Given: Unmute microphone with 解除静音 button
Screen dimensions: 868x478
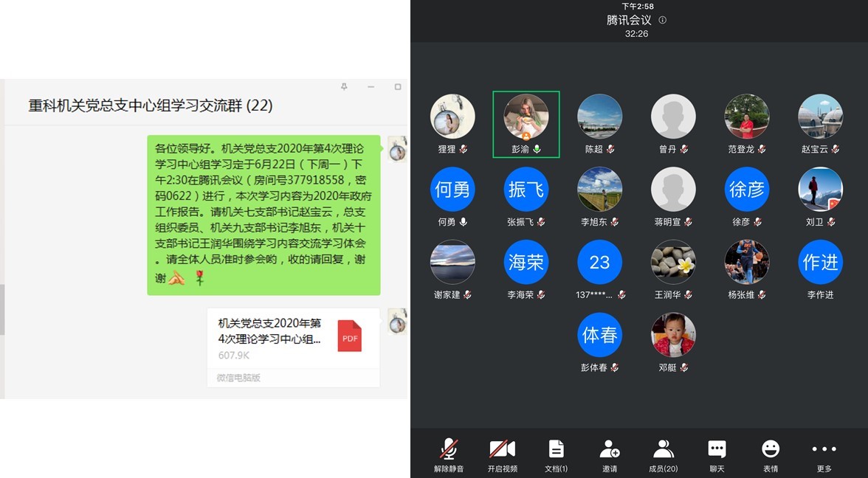Looking at the screenshot, I should (x=449, y=455).
